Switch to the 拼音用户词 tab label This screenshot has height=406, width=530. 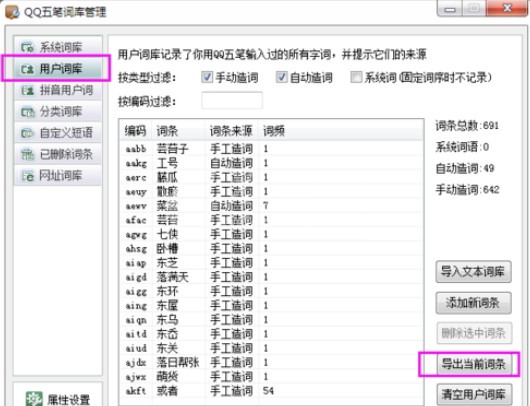pos(66,90)
